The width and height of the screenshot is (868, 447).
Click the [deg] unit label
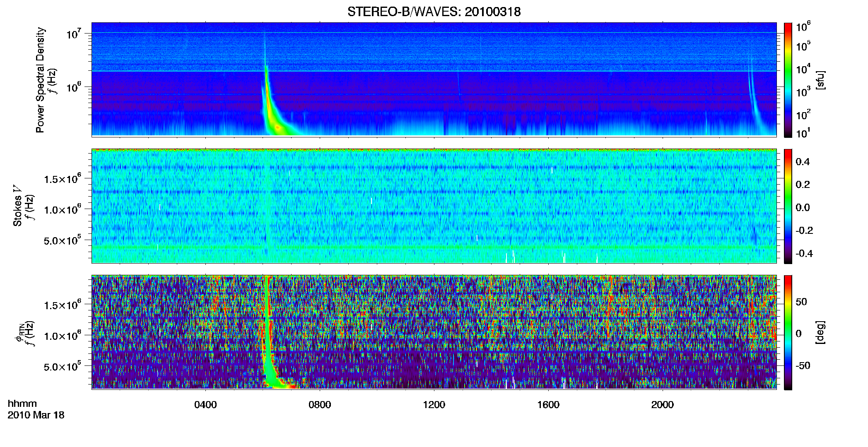click(821, 332)
